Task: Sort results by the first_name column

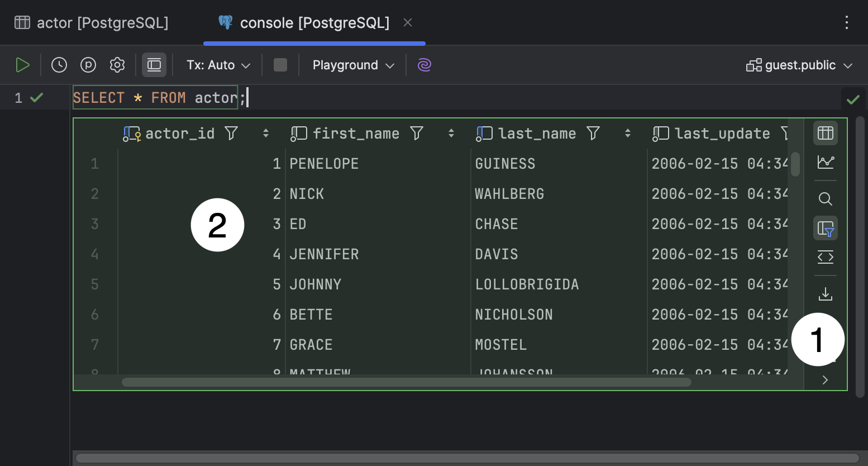Action: pyautogui.click(x=451, y=133)
